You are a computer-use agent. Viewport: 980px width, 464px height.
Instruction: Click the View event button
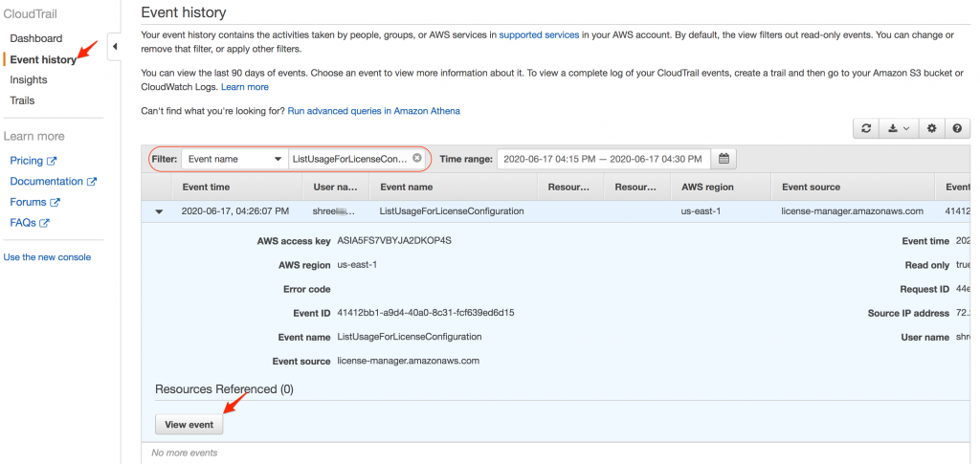pos(189,425)
